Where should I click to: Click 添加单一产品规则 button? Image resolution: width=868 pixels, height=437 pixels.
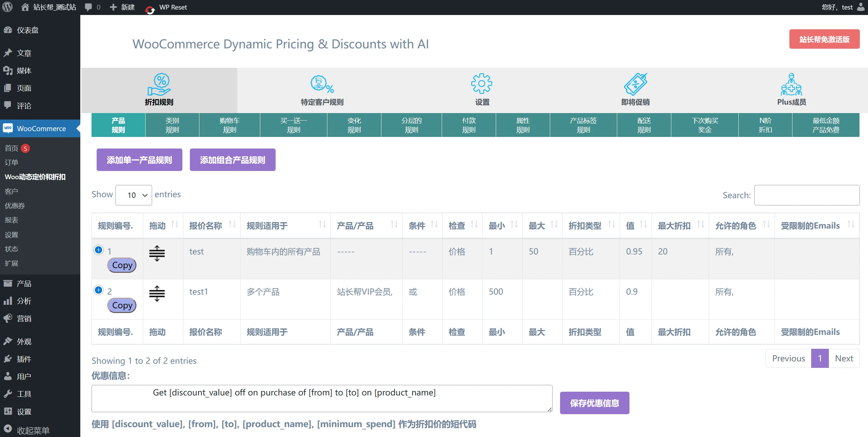[139, 160]
